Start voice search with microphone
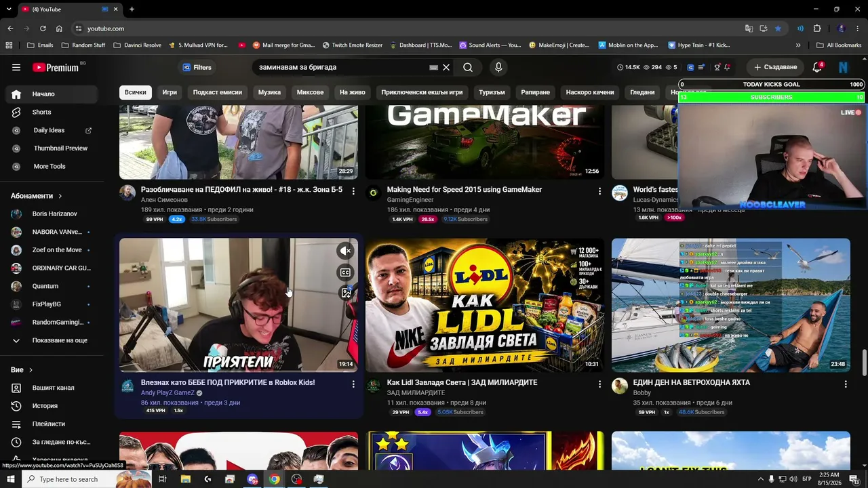The width and height of the screenshot is (868, 488). 498,67
